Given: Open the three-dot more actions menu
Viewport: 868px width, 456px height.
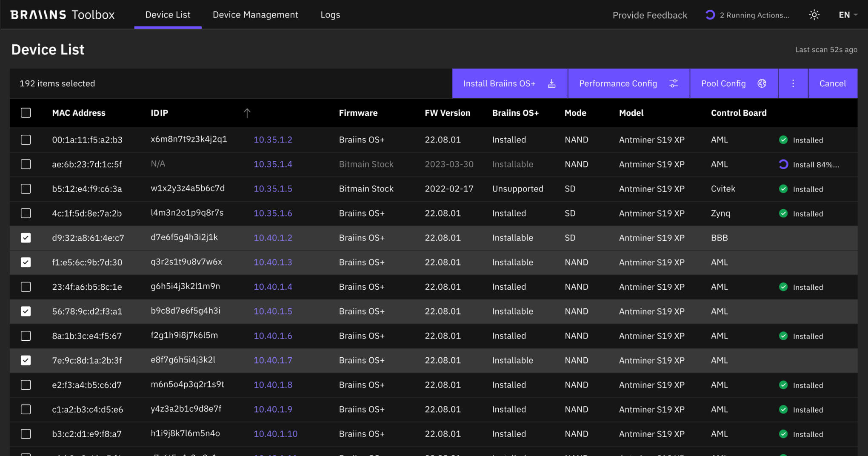Looking at the screenshot, I should (793, 84).
